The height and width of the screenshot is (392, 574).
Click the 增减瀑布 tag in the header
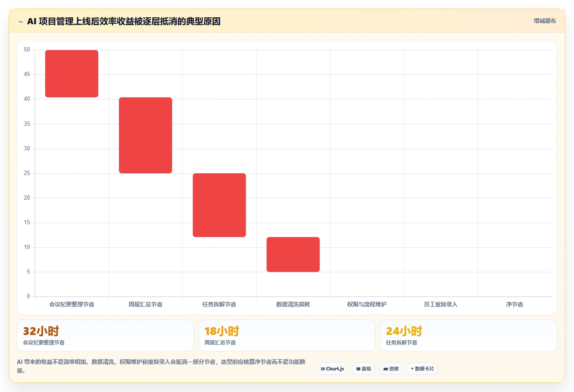point(545,21)
